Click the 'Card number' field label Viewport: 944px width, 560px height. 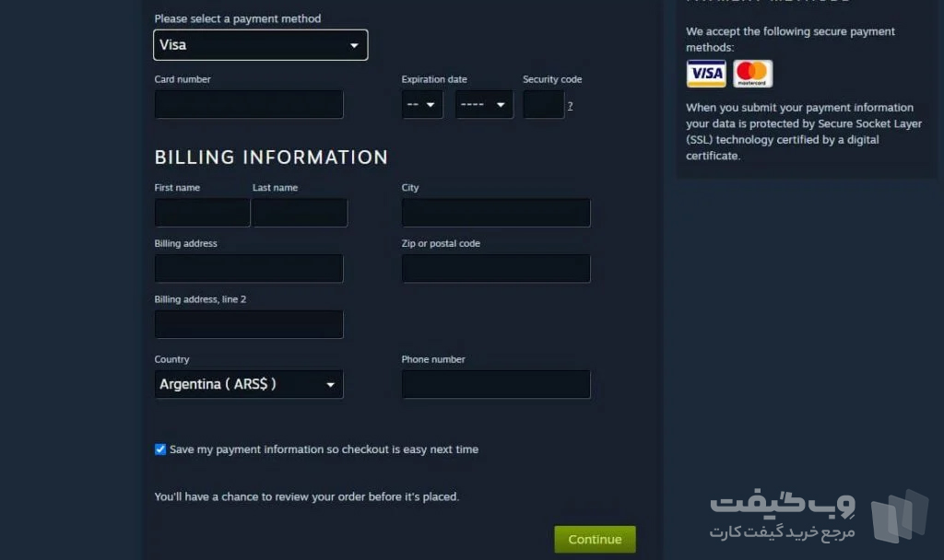tap(183, 79)
